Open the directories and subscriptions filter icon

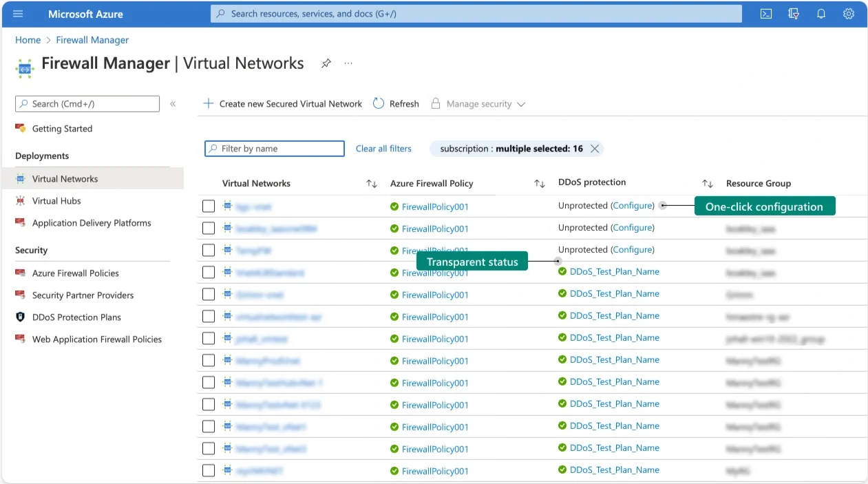coord(793,14)
